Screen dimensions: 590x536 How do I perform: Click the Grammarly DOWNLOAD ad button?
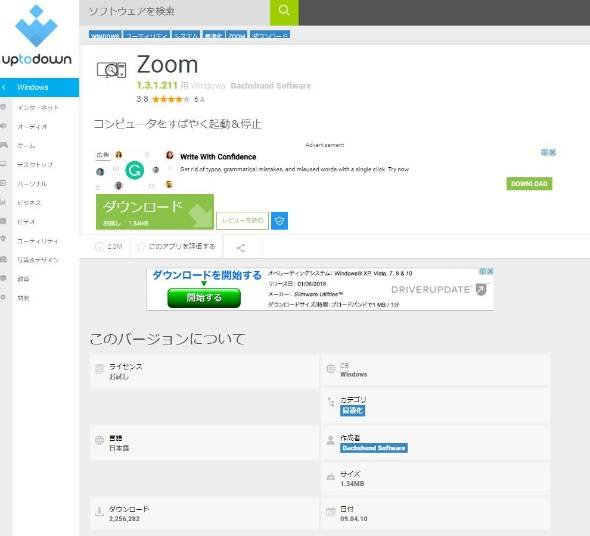pyautogui.click(x=529, y=184)
